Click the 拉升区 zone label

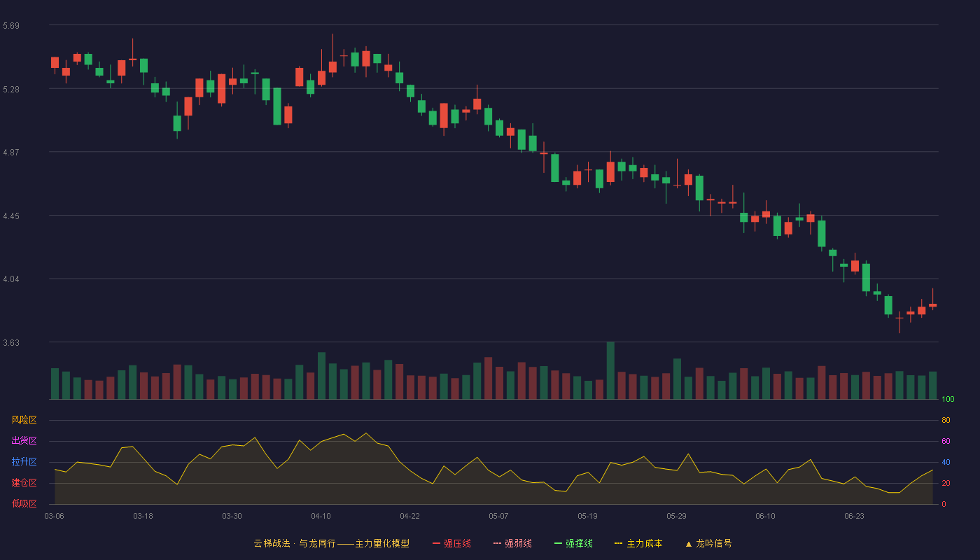click(x=24, y=462)
